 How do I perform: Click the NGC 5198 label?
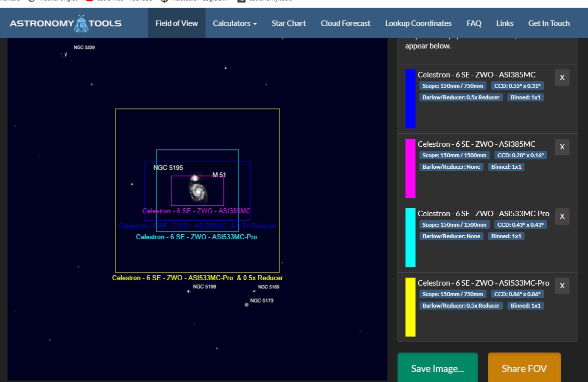click(x=204, y=287)
